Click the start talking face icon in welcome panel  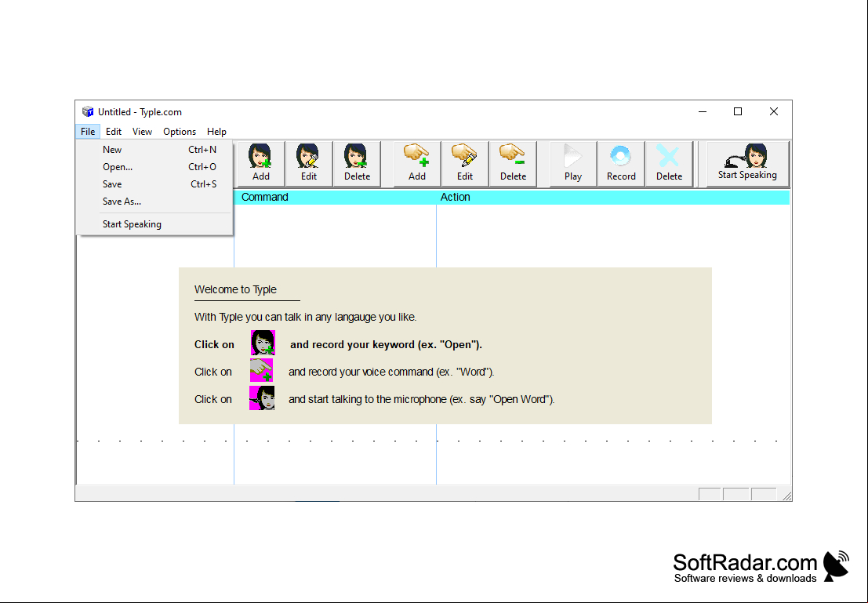pos(262,398)
